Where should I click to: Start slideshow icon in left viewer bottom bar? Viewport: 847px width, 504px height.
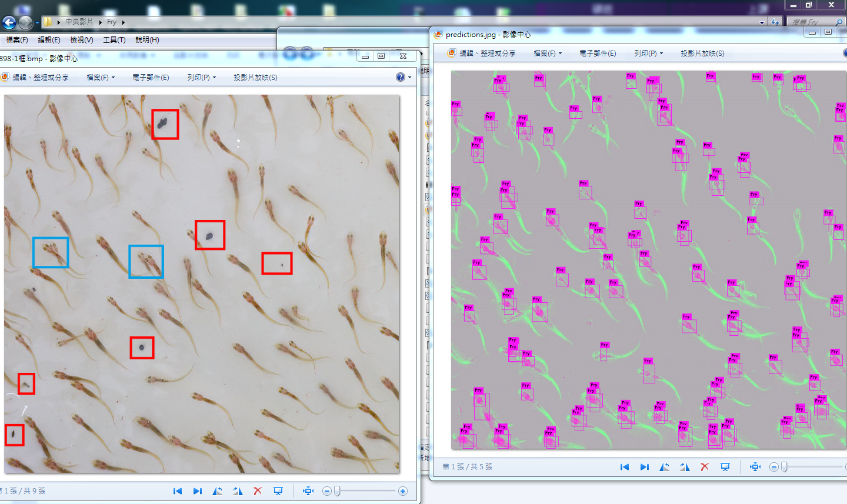pyautogui.click(x=278, y=491)
